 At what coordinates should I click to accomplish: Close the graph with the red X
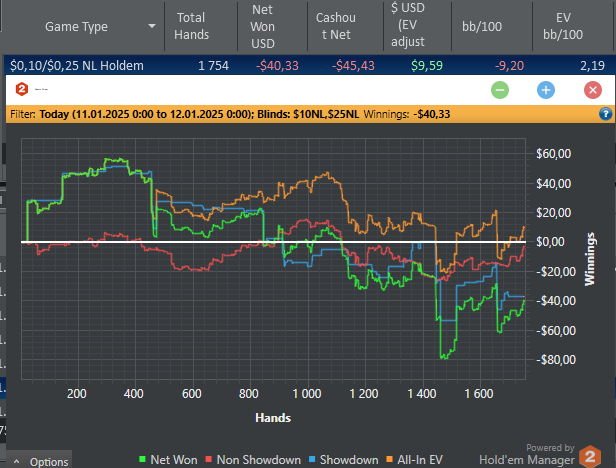pyautogui.click(x=592, y=90)
